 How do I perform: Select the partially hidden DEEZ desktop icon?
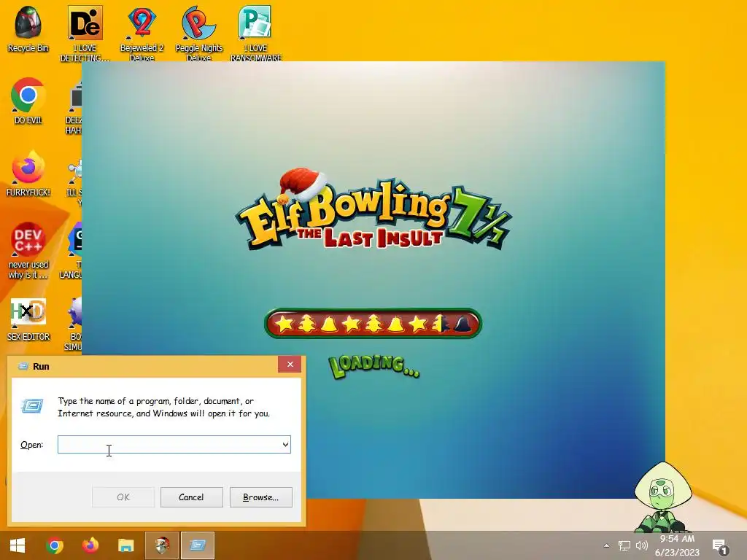(x=74, y=108)
